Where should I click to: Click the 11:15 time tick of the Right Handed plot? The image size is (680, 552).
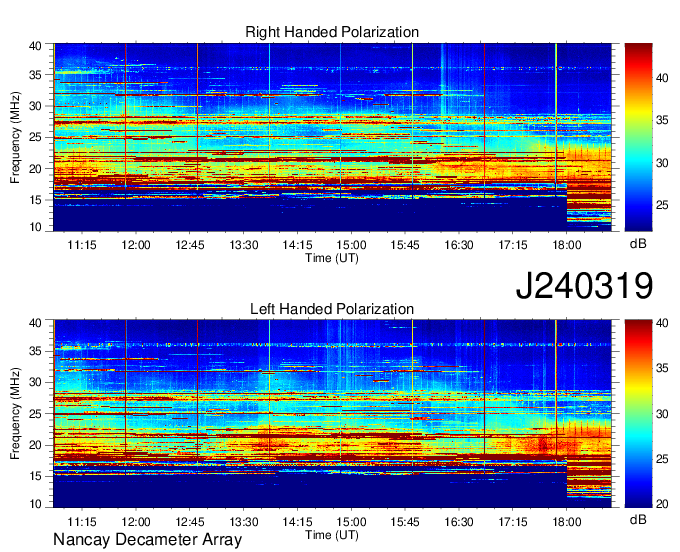[82, 245]
